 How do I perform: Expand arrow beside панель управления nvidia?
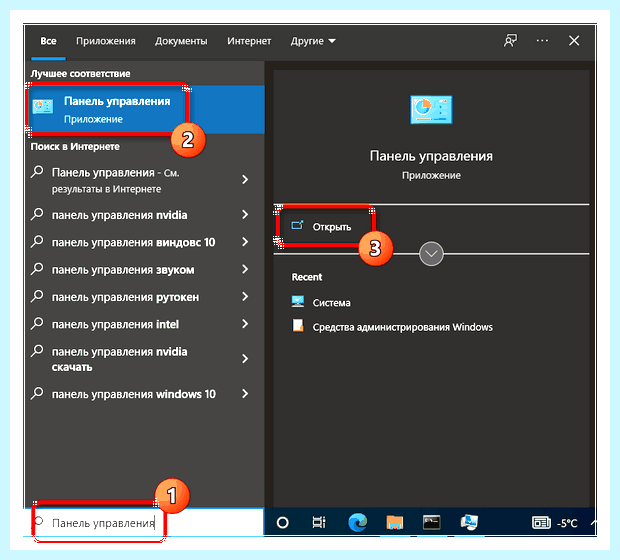[245, 215]
